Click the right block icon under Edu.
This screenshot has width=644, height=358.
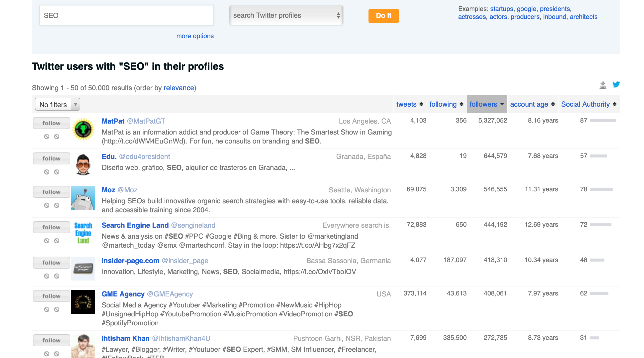pos(57,172)
